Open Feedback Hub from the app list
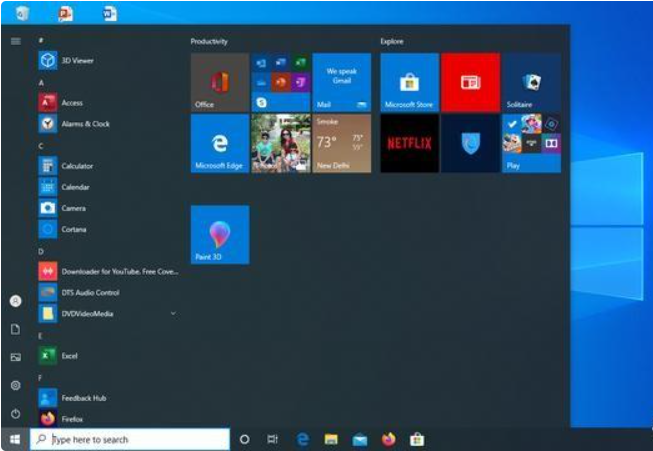The image size is (653, 451). [x=108, y=398]
